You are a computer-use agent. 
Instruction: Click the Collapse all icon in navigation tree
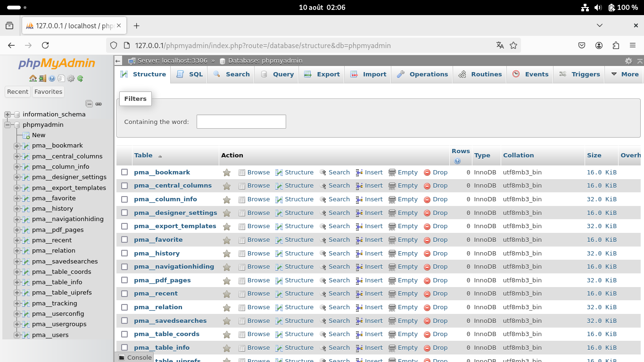(x=89, y=104)
